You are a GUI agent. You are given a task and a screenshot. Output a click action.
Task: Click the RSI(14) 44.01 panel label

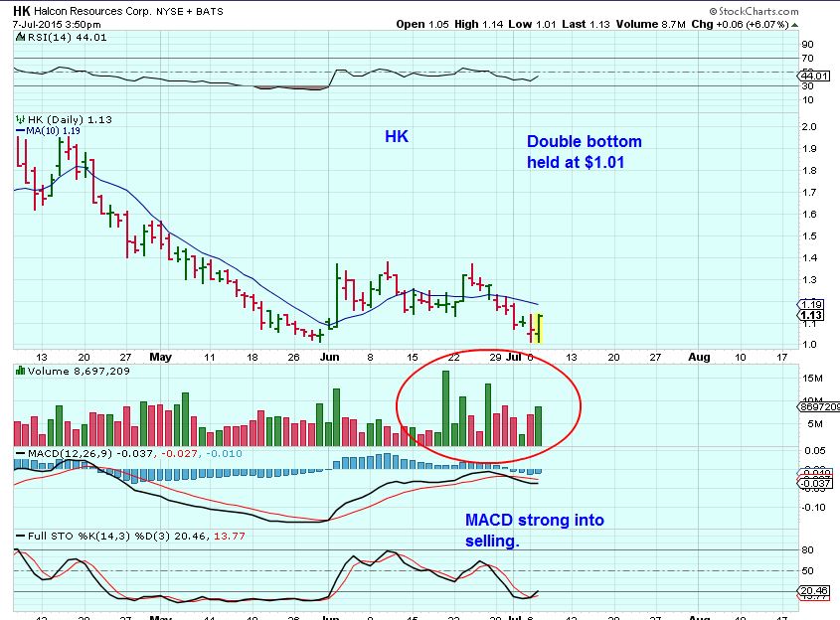tap(67, 38)
